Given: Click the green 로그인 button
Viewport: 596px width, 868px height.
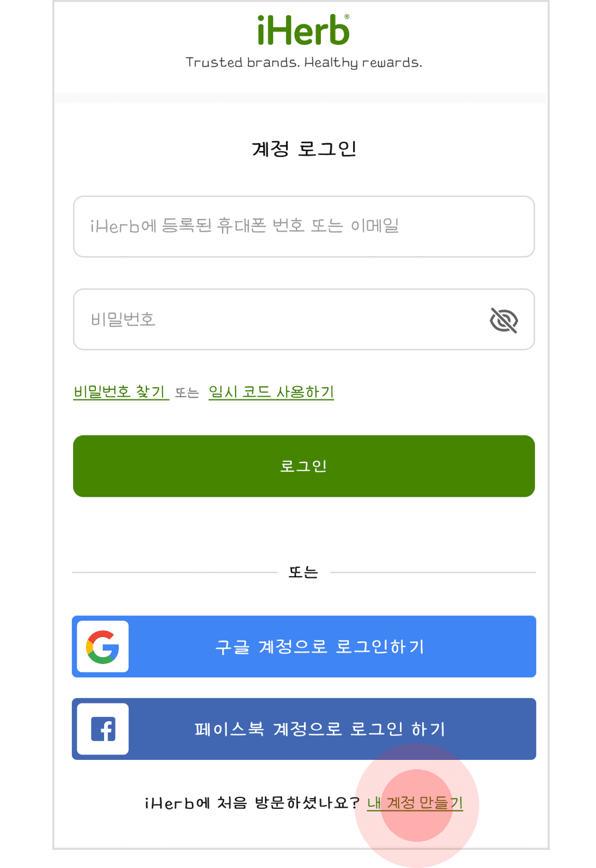Looking at the screenshot, I should tap(304, 466).
